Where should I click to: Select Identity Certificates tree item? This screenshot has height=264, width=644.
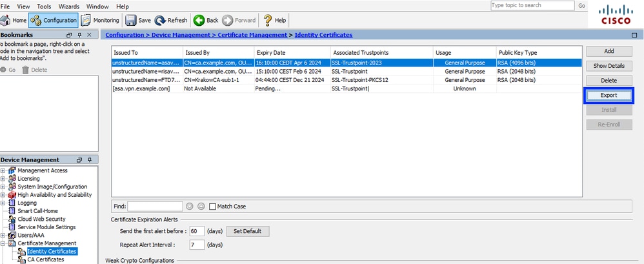coord(52,251)
